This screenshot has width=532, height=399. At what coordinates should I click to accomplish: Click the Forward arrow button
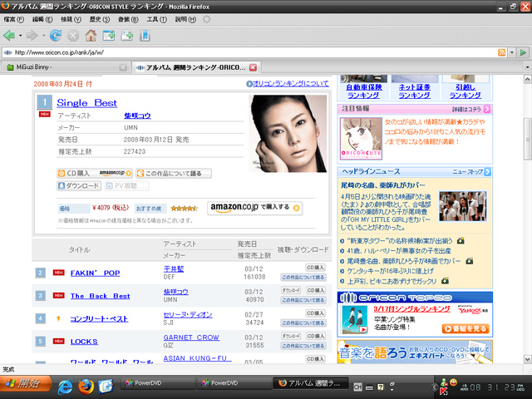pyautogui.click(x=32, y=35)
